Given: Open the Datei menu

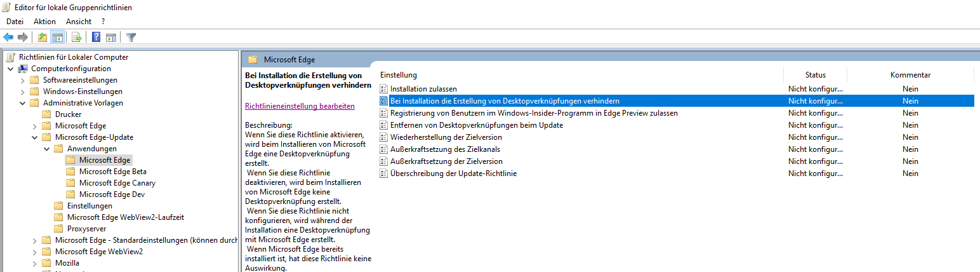Looking at the screenshot, I should click(15, 22).
